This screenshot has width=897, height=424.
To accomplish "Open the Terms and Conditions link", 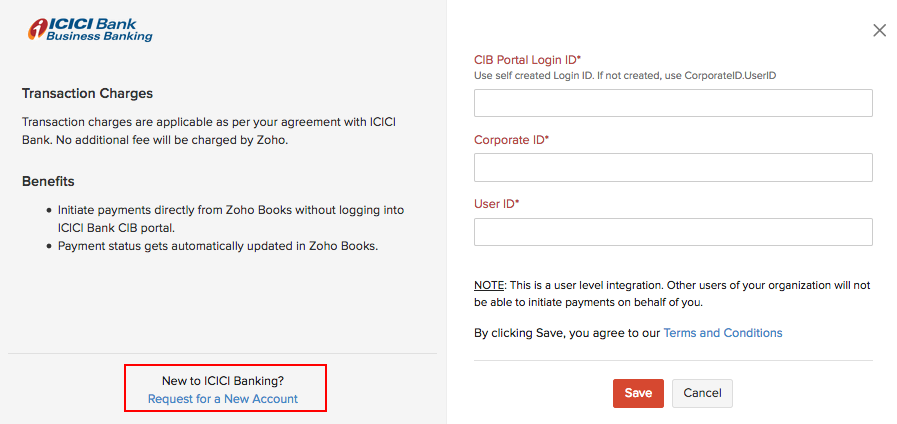I will [x=723, y=333].
